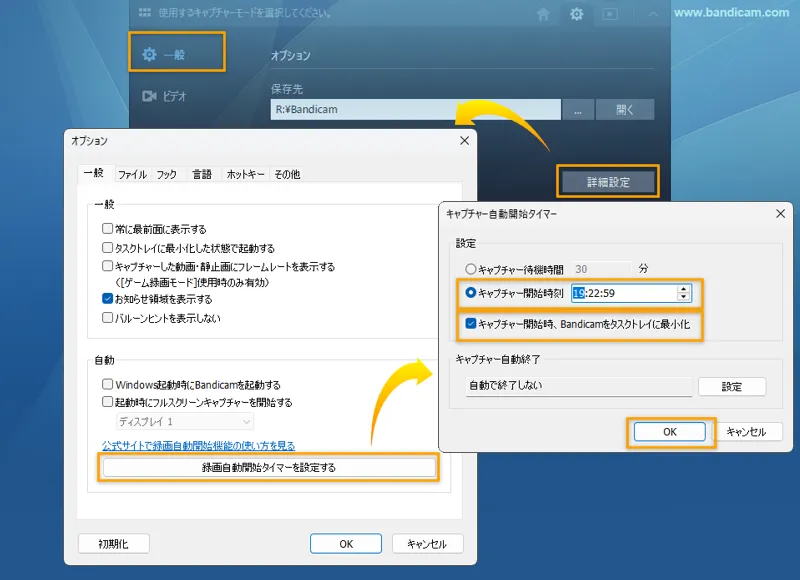Viewport: 800px width, 580px height.
Task: Open 詳細設定 advanced settings button
Action: point(608,182)
